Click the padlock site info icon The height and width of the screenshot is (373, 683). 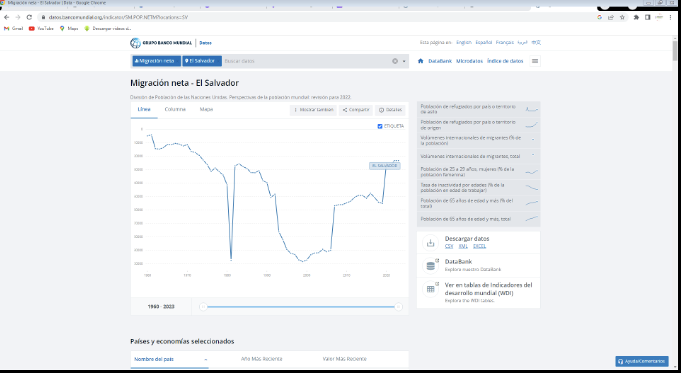(x=43, y=17)
